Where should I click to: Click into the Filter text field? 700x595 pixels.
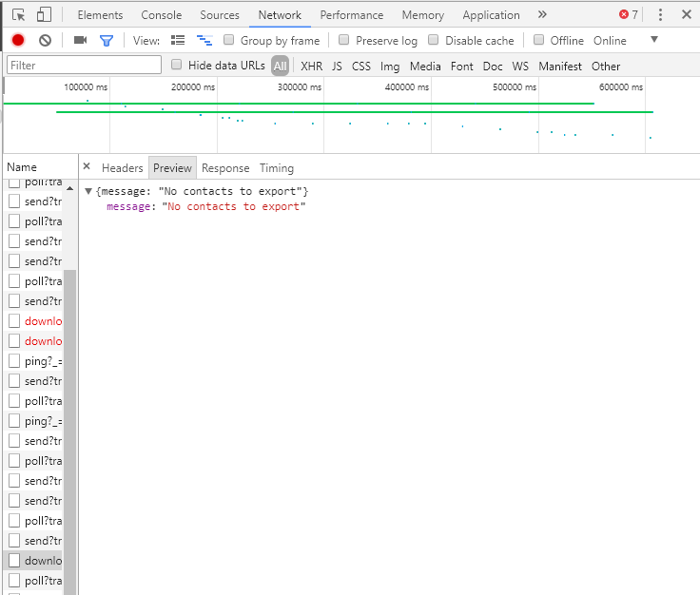click(x=84, y=66)
